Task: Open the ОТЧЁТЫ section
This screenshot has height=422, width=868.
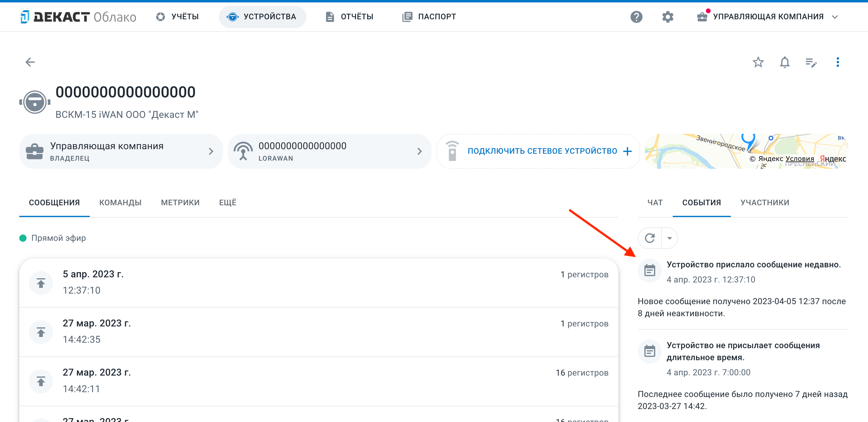Action: click(350, 17)
